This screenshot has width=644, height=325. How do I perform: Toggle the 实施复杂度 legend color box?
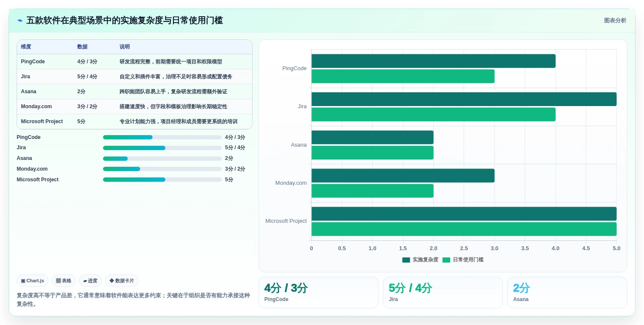point(406,260)
